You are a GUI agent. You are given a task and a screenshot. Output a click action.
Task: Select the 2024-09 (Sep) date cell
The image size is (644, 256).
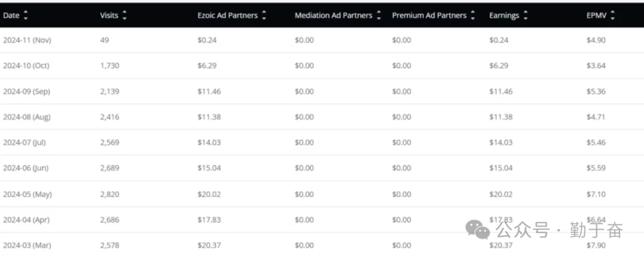coord(26,91)
